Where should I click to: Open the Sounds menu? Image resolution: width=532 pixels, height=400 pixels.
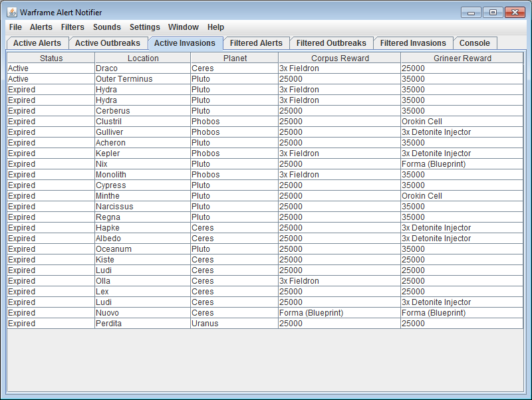pos(107,27)
